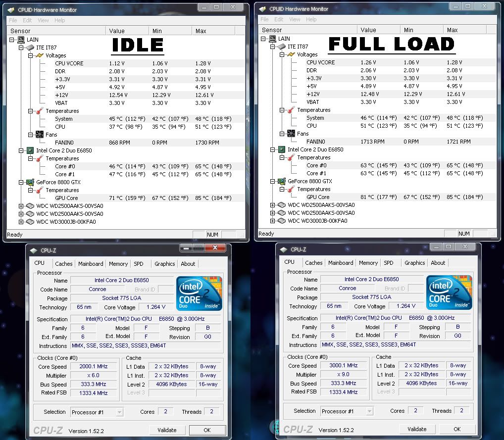This screenshot has width=504, height=440.
Task: Click thermometer icon under GeForce 8800 GTX in idle monitor
Action: [40, 190]
